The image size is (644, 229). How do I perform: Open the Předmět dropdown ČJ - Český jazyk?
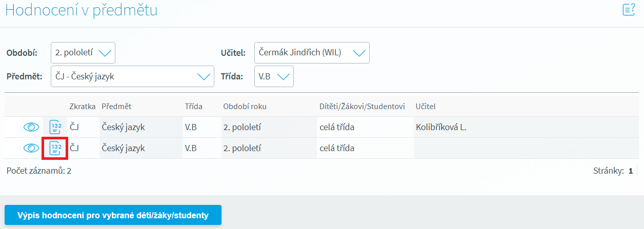132,76
